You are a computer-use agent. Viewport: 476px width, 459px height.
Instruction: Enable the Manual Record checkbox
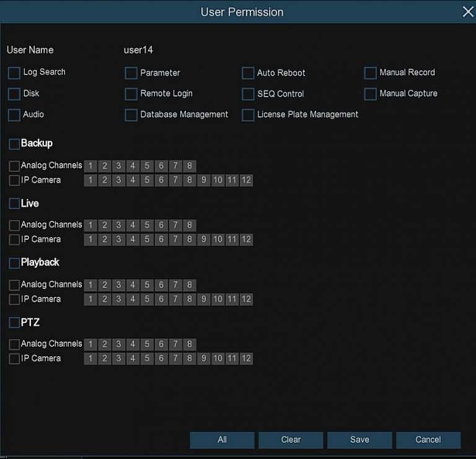point(371,73)
